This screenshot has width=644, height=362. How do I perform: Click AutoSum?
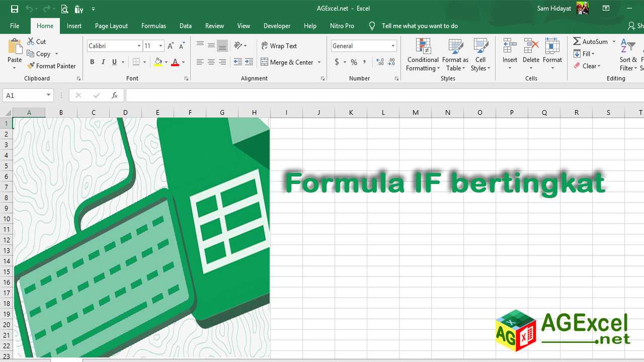pyautogui.click(x=591, y=42)
